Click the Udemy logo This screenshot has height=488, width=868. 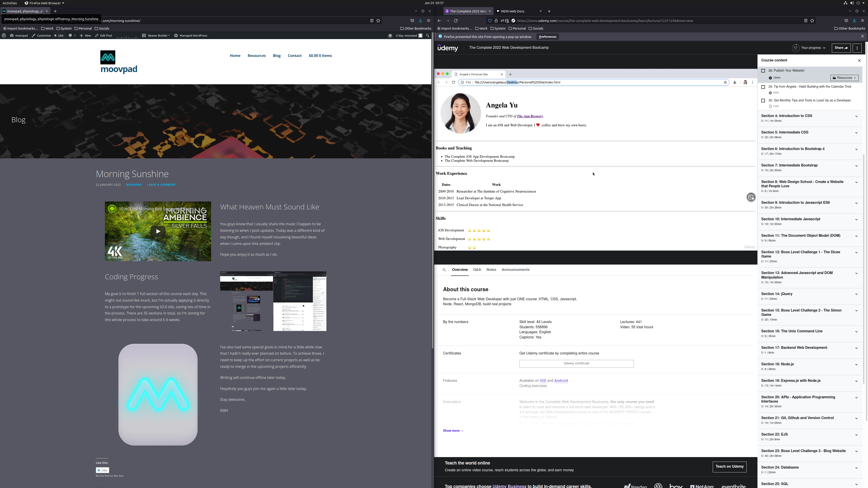click(448, 48)
